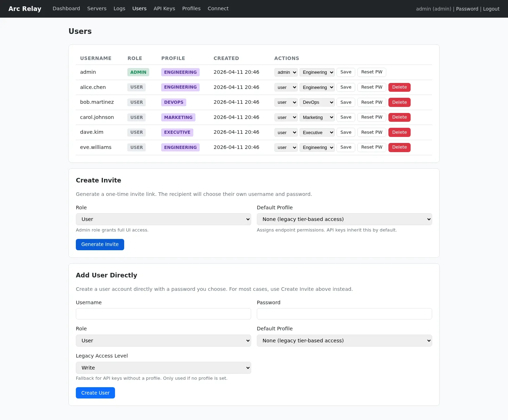The width and height of the screenshot is (508, 420).
Task: Reset password for eve.williams
Action: click(x=372, y=147)
